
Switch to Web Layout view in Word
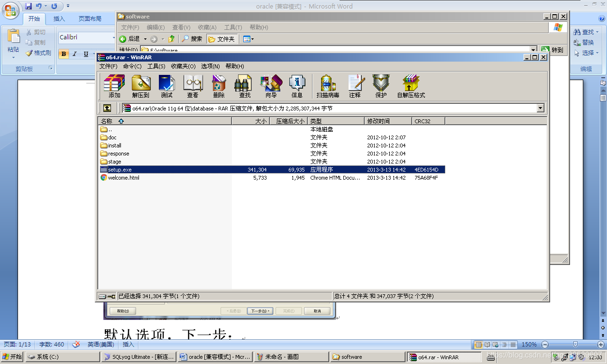496,345
